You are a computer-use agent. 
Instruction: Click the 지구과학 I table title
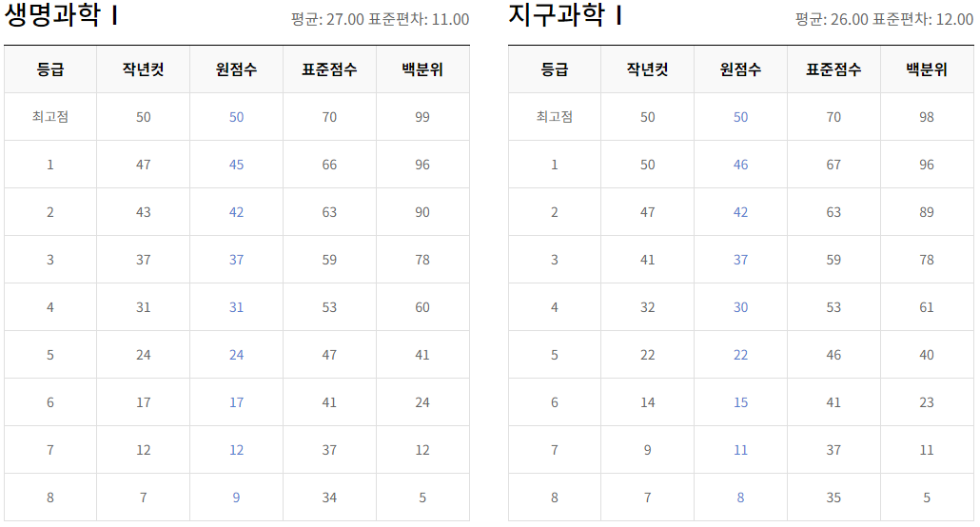[565, 15]
